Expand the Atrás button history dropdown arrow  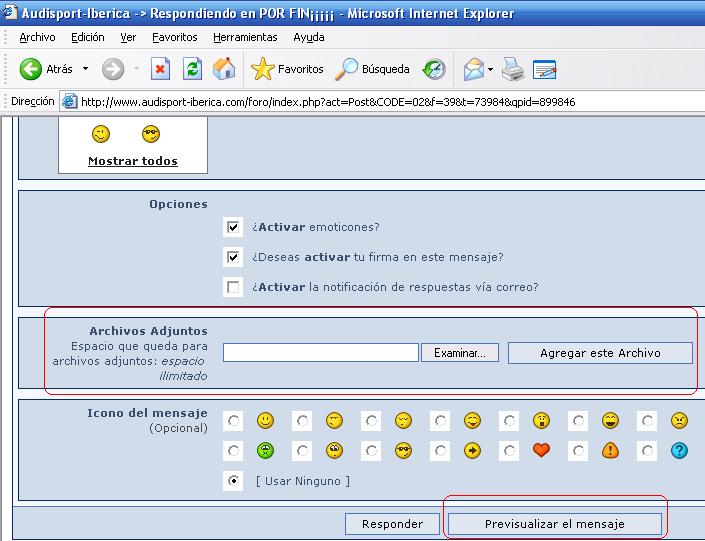(x=86, y=69)
